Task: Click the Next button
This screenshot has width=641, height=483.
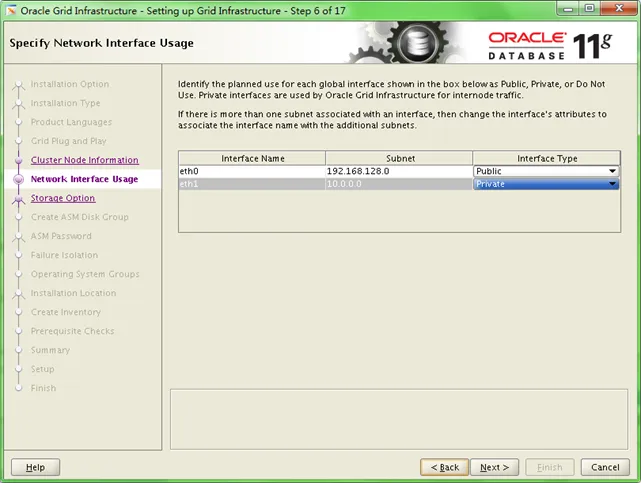Action: (494, 467)
